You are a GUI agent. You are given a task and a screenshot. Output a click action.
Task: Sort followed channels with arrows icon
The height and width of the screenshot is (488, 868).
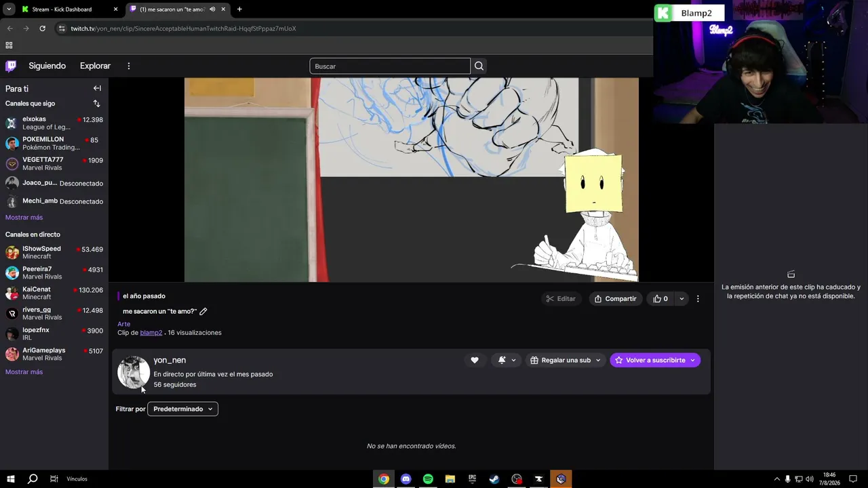pos(96,104)
